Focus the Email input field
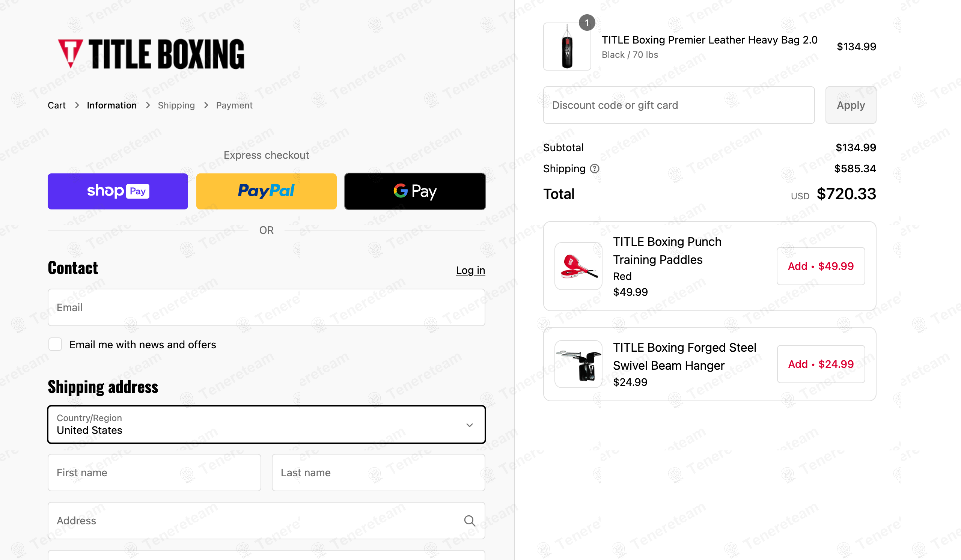Image resolution: width=961 pixels, height=560 pixels. pos(266,307)
